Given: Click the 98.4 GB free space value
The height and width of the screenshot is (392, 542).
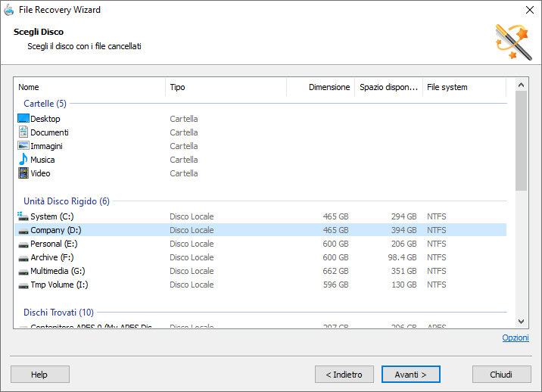Looking at the screenshot, I should (402, 257).
